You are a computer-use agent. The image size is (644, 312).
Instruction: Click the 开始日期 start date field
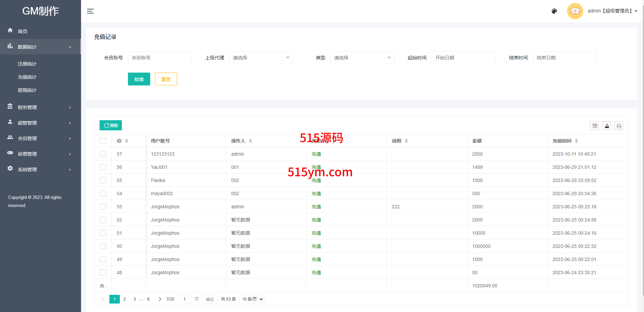(463, 58)
